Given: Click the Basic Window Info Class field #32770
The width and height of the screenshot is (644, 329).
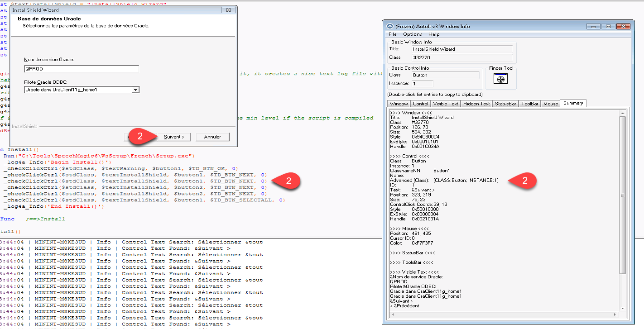Looking at the screenshot, I should point(462,57).
